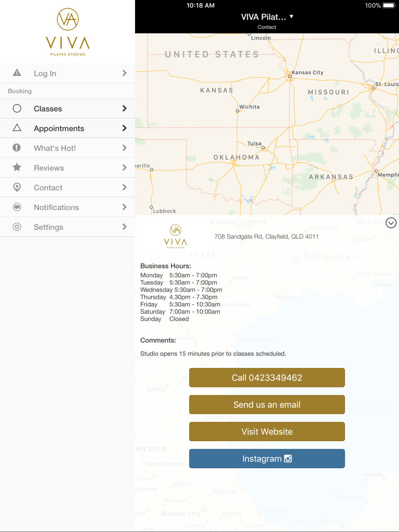Tap the 10:18 AM clock in status bar
Screen dimensions: 399x532
tap(201, 6)
